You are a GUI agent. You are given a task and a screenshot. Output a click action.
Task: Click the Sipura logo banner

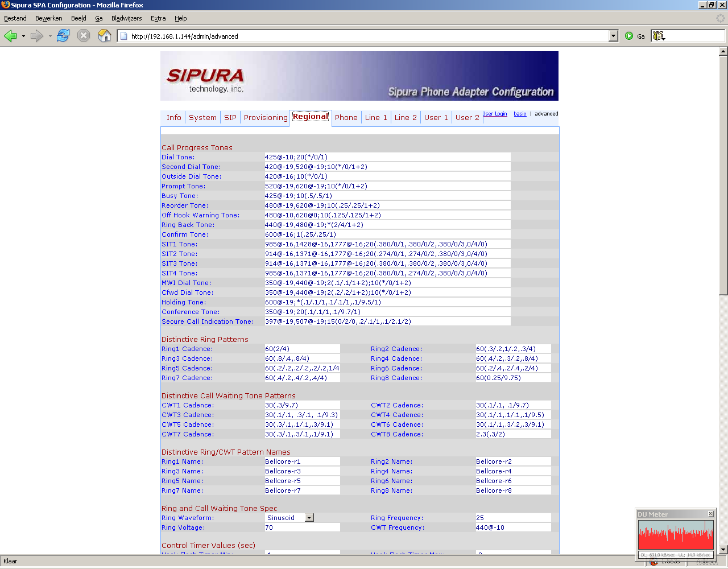click(359, 76)
